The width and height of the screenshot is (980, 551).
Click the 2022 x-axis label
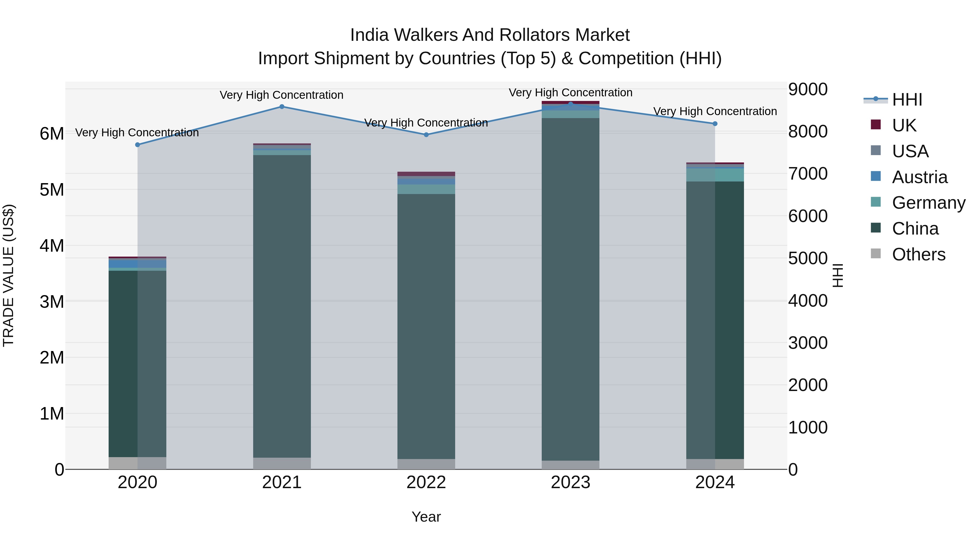(x=426, y=482)
